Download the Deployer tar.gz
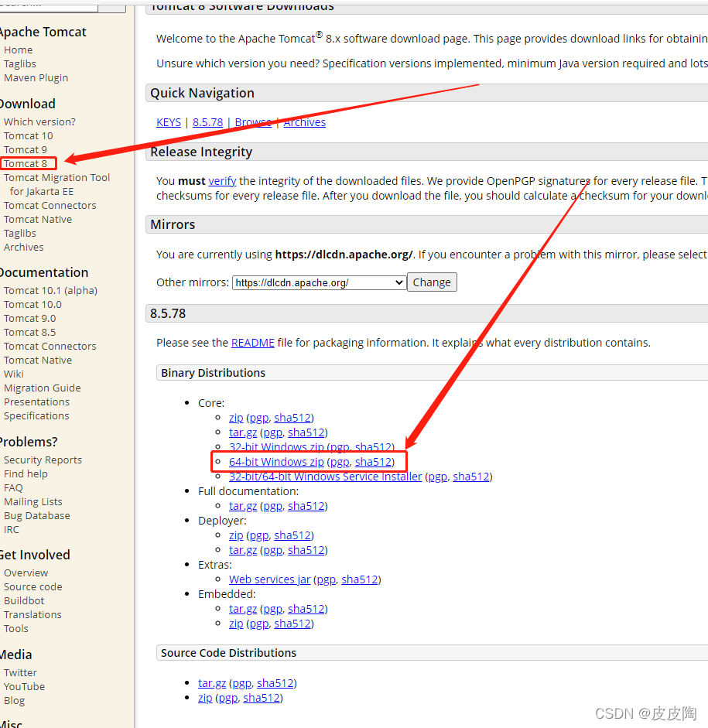The height and width of the screenshot is (728, 708). 243,550
